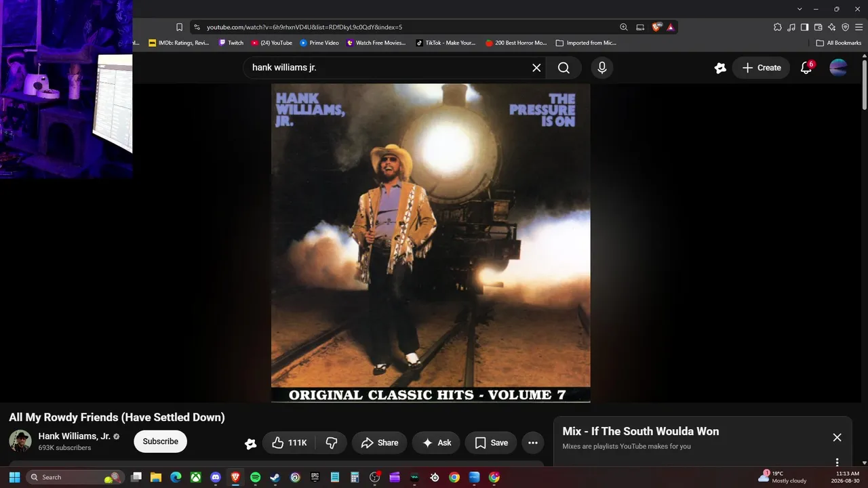Click the zoom magnifier in address bar
This screenshot has width=868, height=488.
tap(624, 27)
